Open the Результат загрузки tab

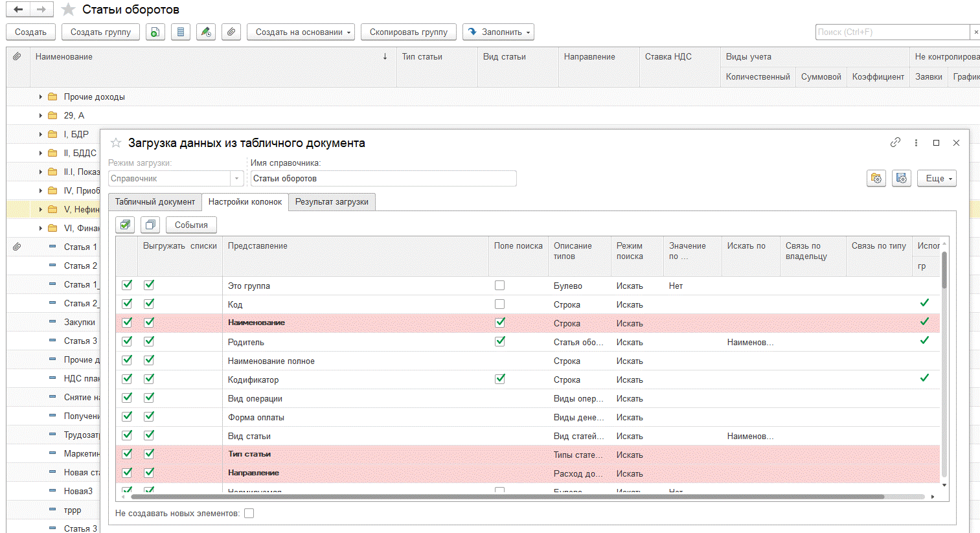[332, 201]
